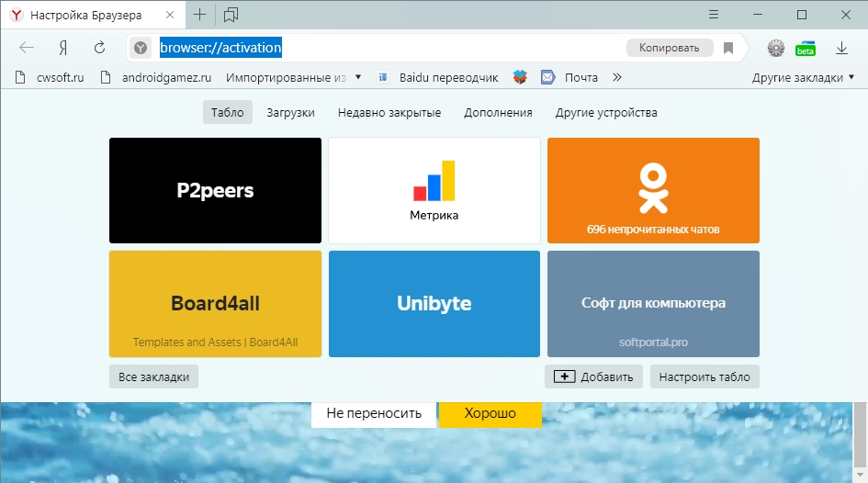Image resolution: width=868 pixels, height=483 pixels.
Task: Open the Почта mail bookmark
Action: 569,77
